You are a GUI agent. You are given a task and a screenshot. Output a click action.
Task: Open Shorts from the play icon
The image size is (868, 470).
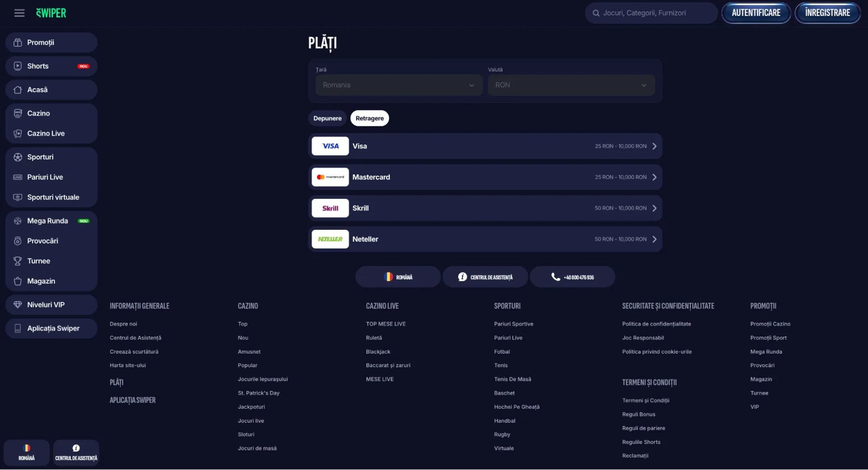coord(18,66)
